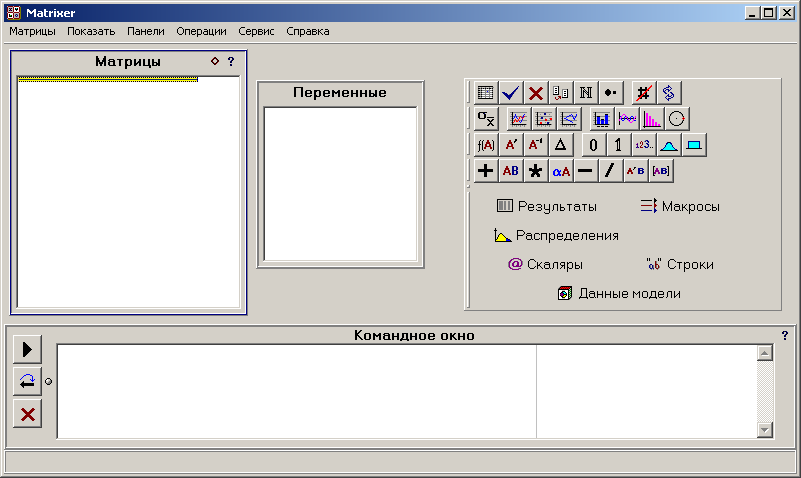Image resolution: width=801 pixels, height=478 pixels.
Task: Click the command window scrollbar up arrow
Action: point(765,353)
